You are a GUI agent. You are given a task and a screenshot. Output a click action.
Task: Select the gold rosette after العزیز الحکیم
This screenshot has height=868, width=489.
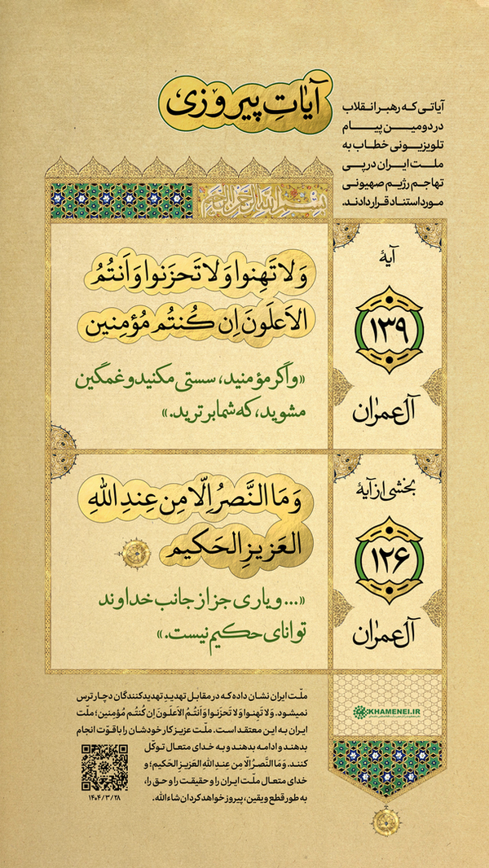(136, 551)
